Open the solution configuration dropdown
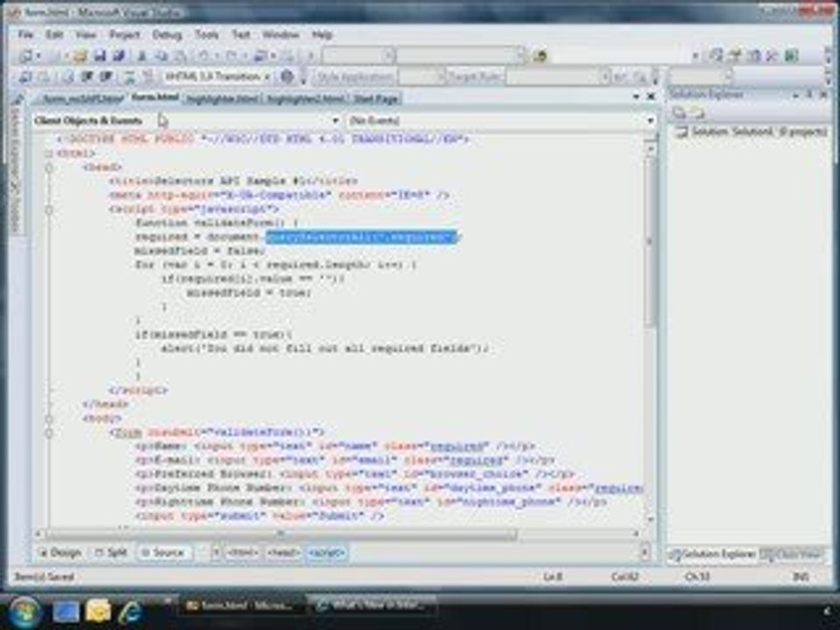 358,55
